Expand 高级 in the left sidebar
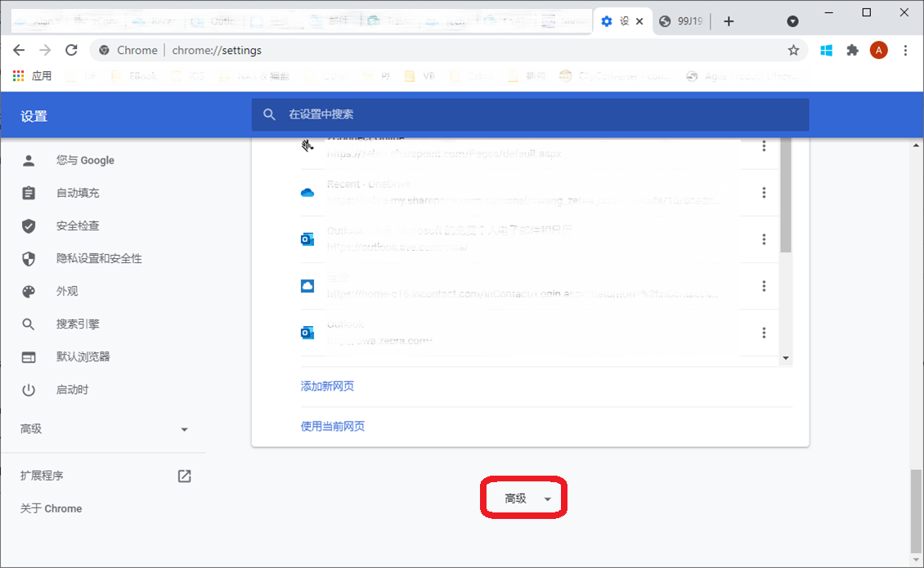924x568 pixels. pyautogui.click(x=103, y=429)
